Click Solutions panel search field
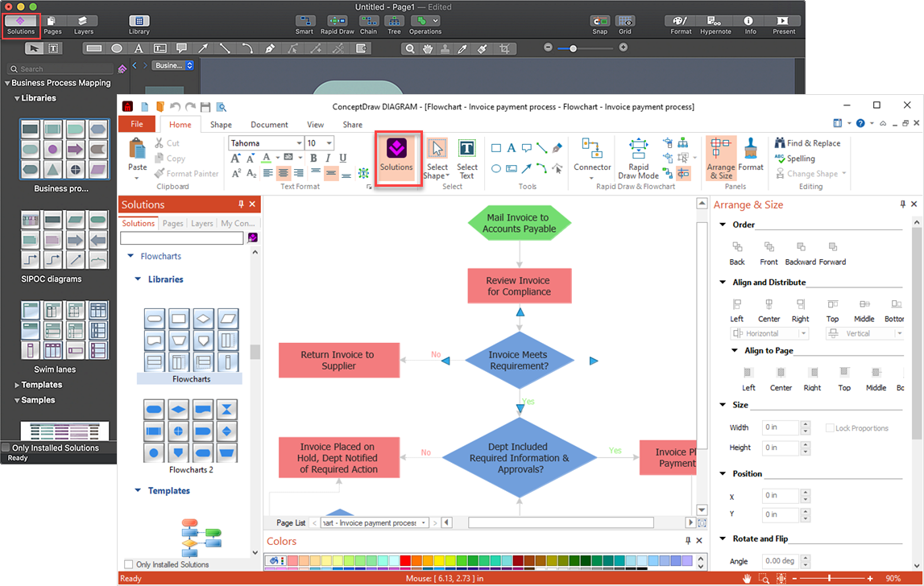This screenshot has width=924, height=586. point(181,238)
